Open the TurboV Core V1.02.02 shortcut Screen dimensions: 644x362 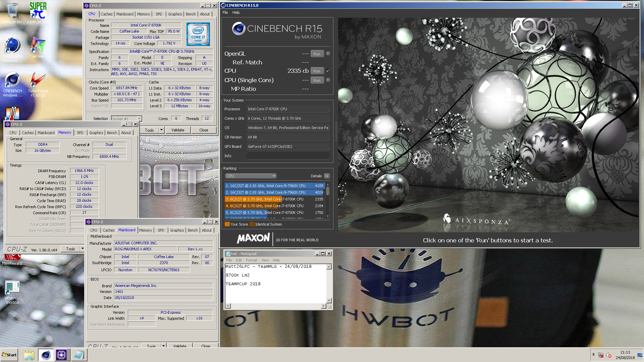38,85
